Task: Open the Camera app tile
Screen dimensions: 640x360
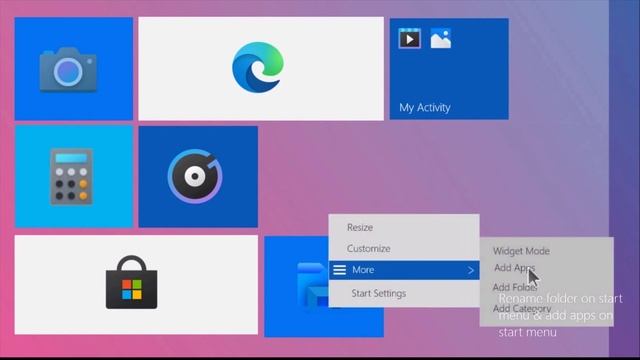Action: click(74, 69)
